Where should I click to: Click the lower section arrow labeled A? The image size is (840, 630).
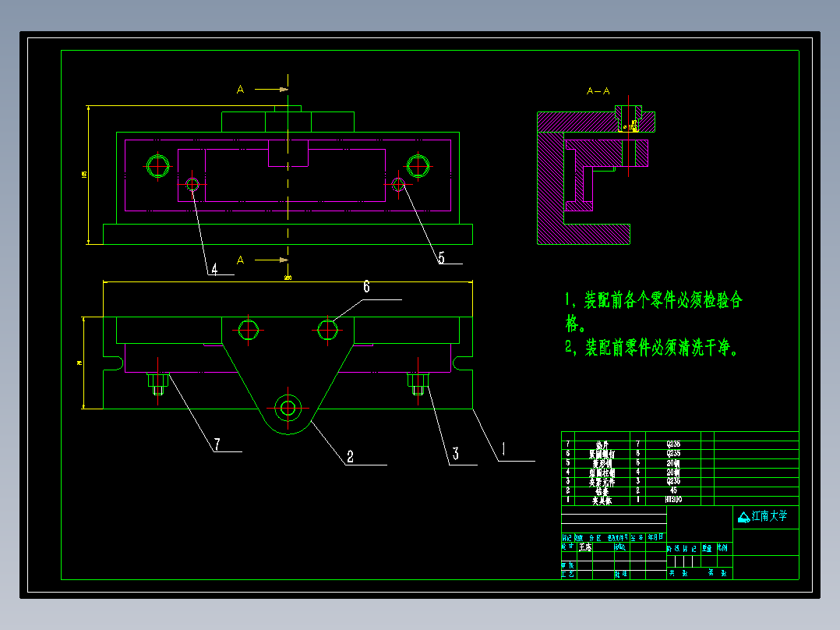click(x=263, y=260)
